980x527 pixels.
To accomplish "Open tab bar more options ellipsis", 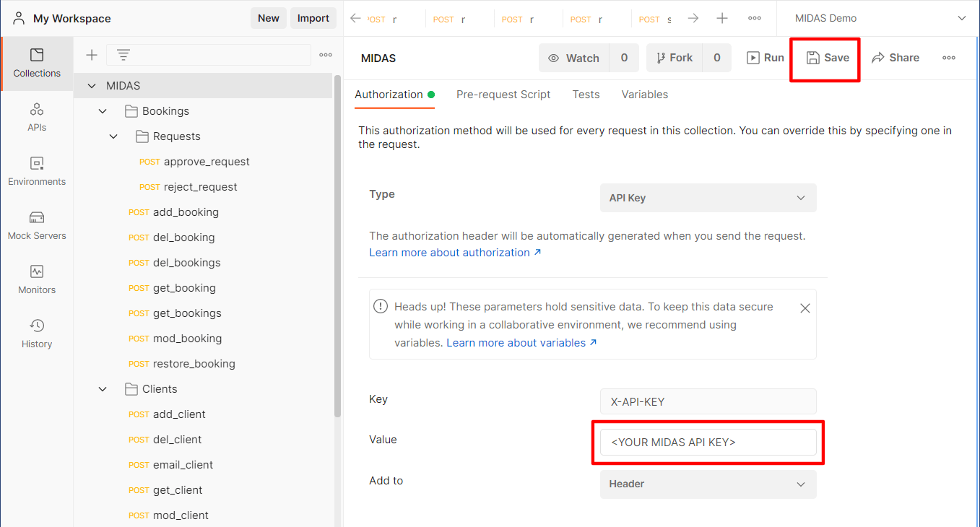I will (754, 19).
